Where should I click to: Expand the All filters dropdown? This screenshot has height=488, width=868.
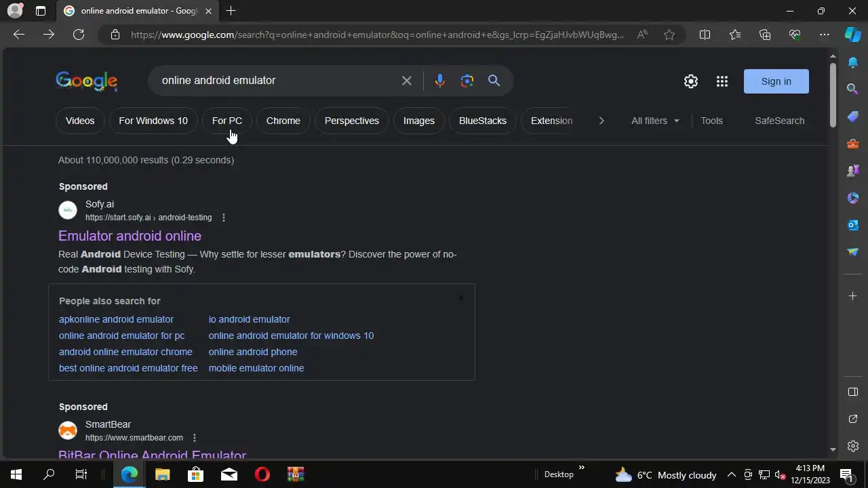click(655, 121)
